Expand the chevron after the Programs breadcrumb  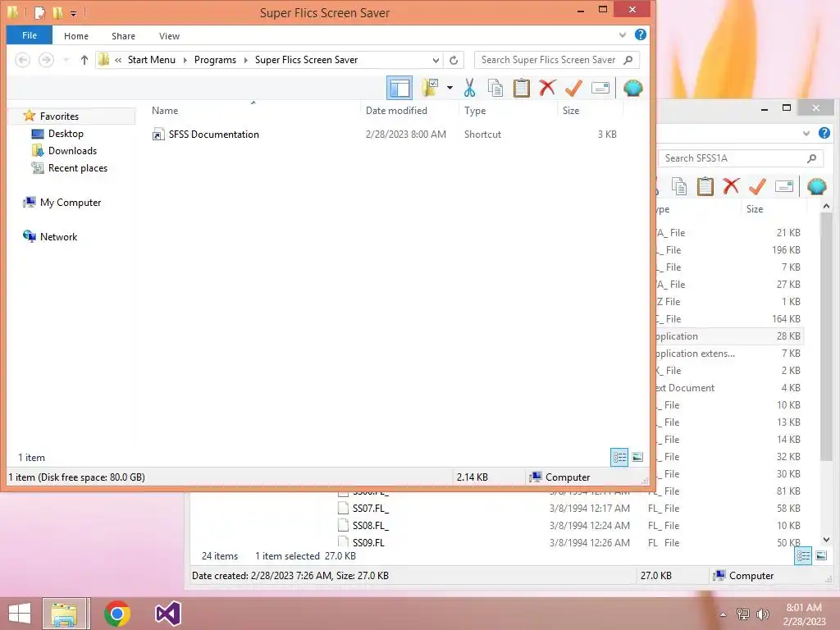pos(246,60)
